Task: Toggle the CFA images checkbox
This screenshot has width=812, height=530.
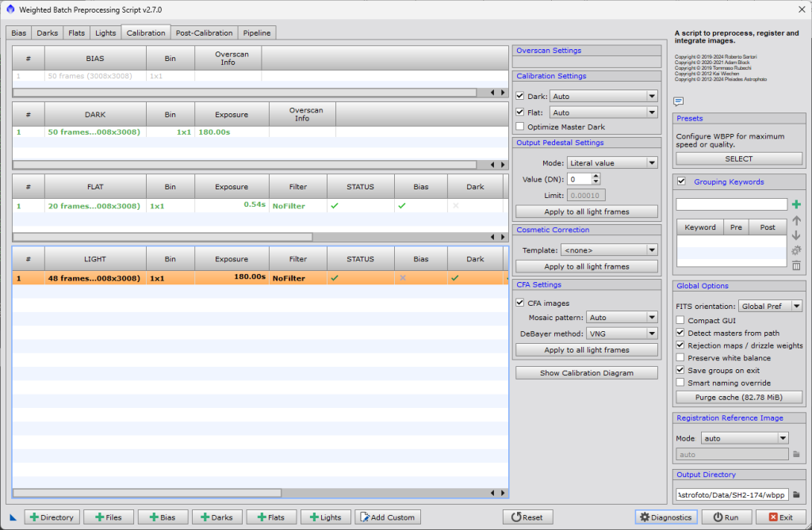Action: [520, 303]
